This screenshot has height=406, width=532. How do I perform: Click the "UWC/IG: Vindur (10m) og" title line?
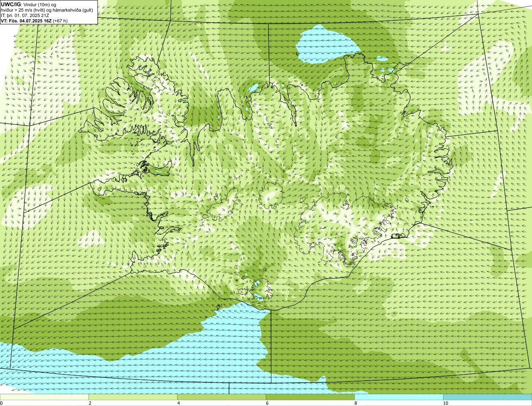point(29,4)
